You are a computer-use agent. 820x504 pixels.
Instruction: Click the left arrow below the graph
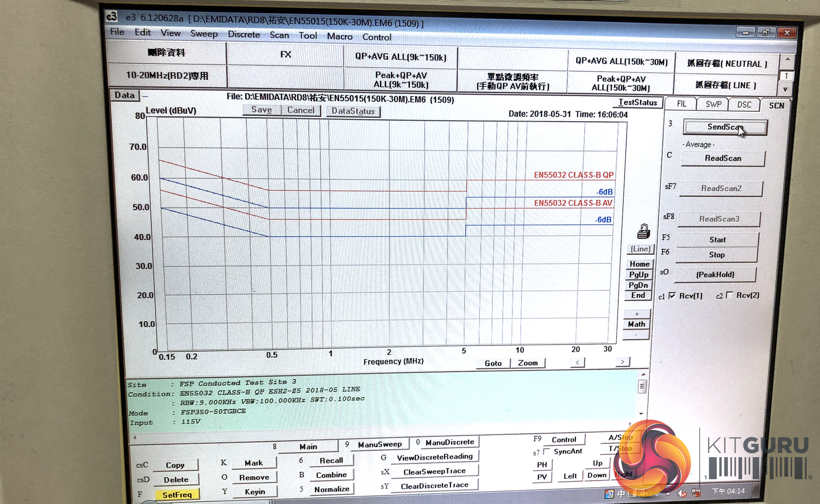tap(577, 362)
